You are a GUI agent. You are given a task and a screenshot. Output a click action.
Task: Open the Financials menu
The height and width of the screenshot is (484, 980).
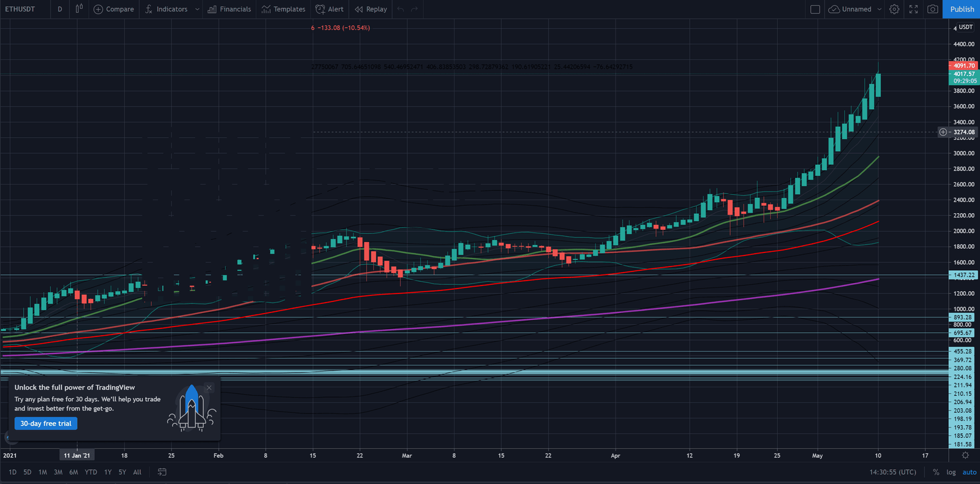click(x=229, y=9)
